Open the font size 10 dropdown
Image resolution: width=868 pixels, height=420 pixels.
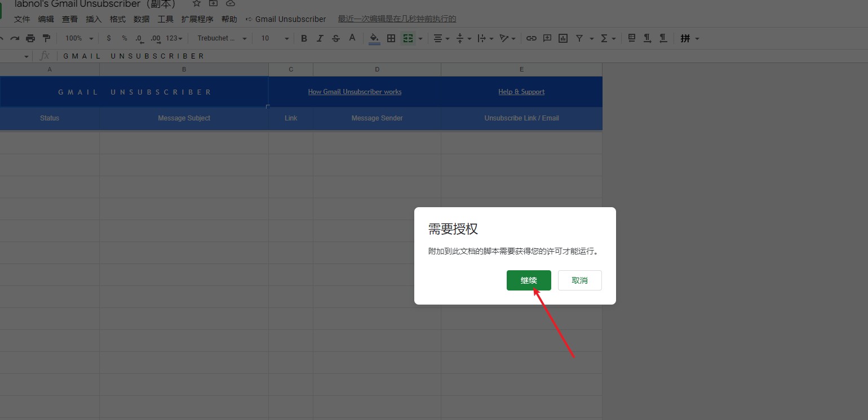[274, 38]
